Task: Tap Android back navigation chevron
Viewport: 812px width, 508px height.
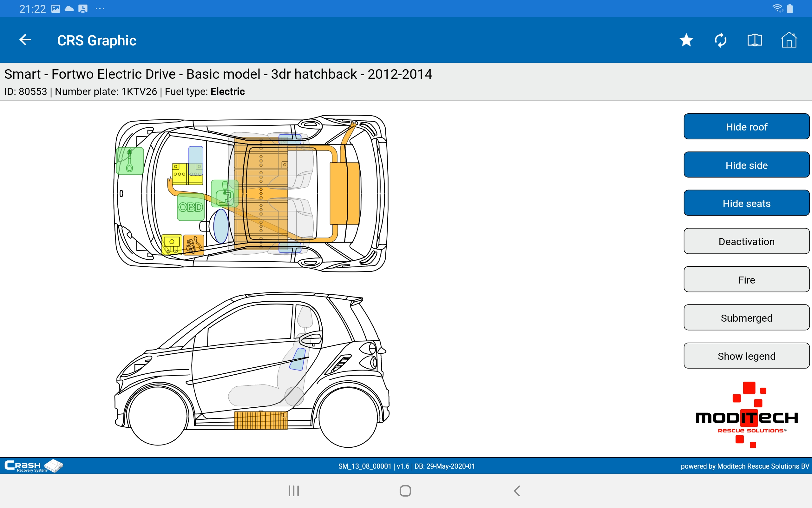Action: point(517,491)
